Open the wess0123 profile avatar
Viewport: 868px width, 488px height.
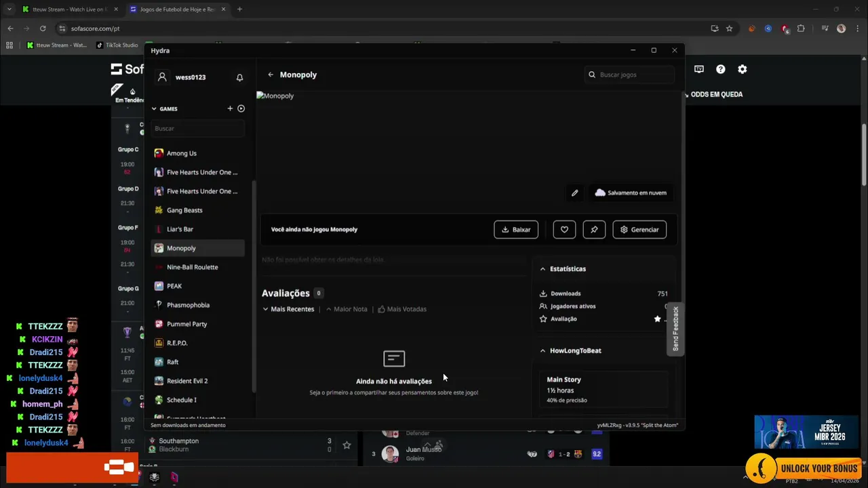(162, 77)
